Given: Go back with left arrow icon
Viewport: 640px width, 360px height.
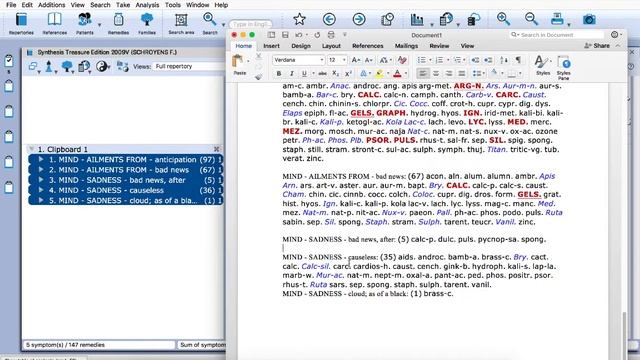Looking at the screenshot, I should (x=329, y=19).
